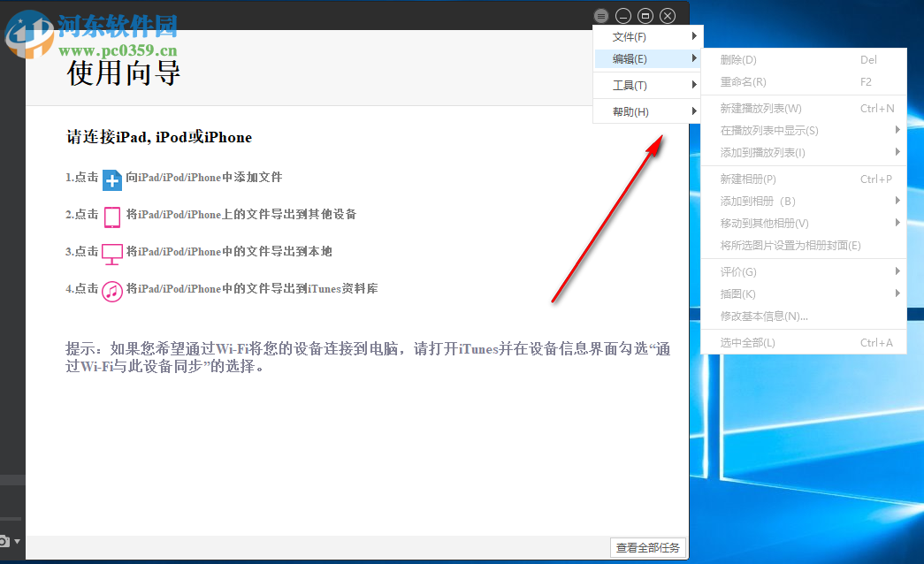Click the blue add file plus icon
The width and height of the screenshot is (924, 564).
click(111, 179)
